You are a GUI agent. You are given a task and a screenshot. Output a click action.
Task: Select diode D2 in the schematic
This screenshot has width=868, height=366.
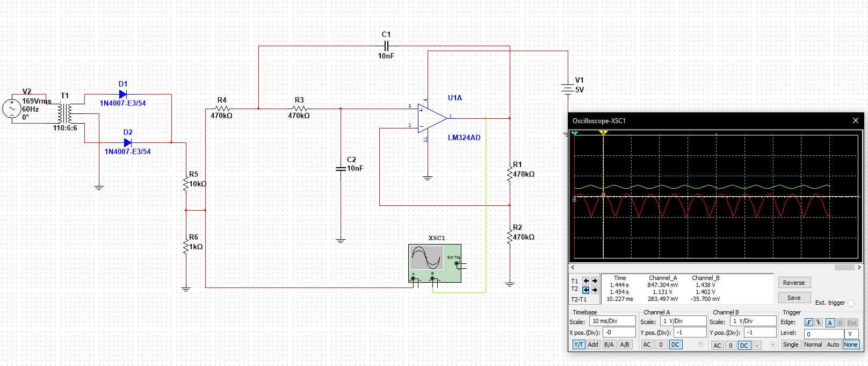[x=128, y=142]
